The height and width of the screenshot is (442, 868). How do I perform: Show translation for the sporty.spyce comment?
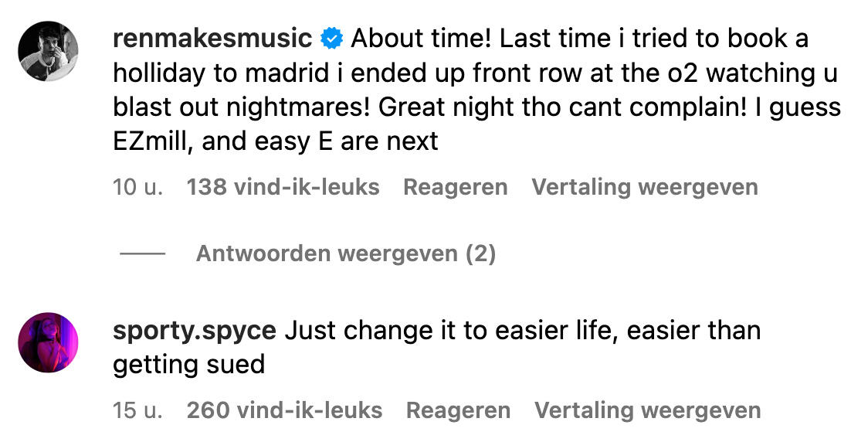[x=647, y=410]
